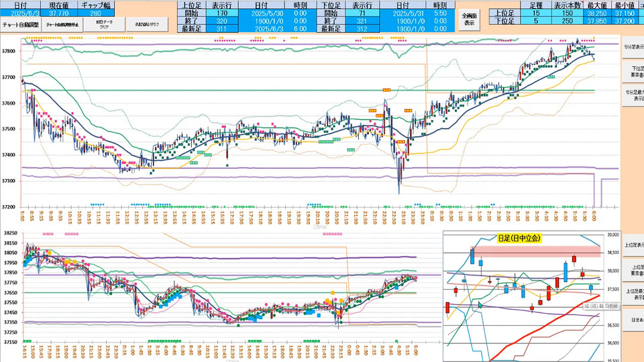The height and width of the screenshot is (362, 644).
Task: Select the 6:00 時刻 cell for 最新足
Action: tap(301, 29)
